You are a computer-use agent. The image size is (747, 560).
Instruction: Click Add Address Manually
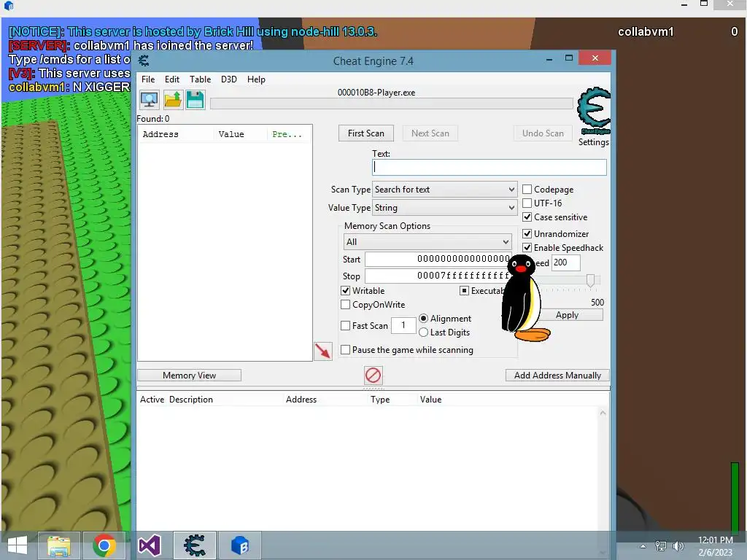pyautogui.click(x=557, y=376)
